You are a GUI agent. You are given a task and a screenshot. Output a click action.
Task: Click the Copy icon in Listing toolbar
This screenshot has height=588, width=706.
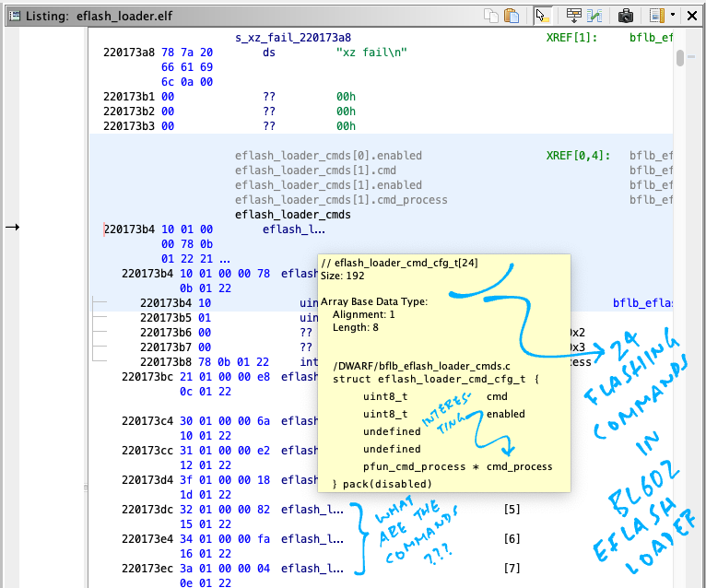pos(490,16)
